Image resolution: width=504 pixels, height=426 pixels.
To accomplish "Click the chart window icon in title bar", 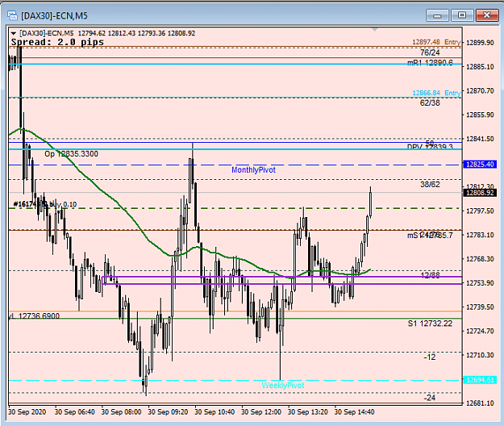I will [x=12, y=15].
